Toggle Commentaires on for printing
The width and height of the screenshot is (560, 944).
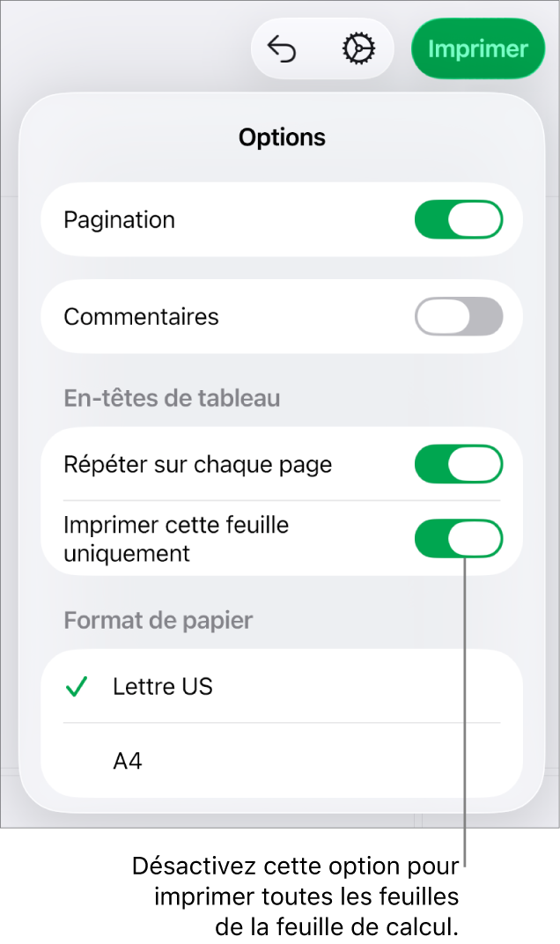459,316
